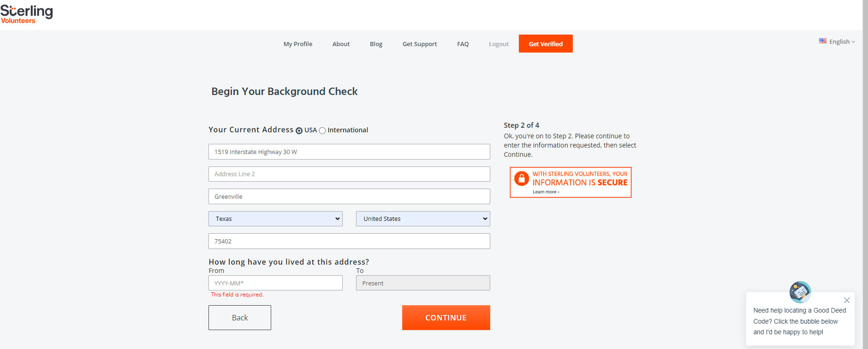This screenshot has width=868, height=349.
Task: Close the Good Deed Code help popup
Action: click(846, 300)
